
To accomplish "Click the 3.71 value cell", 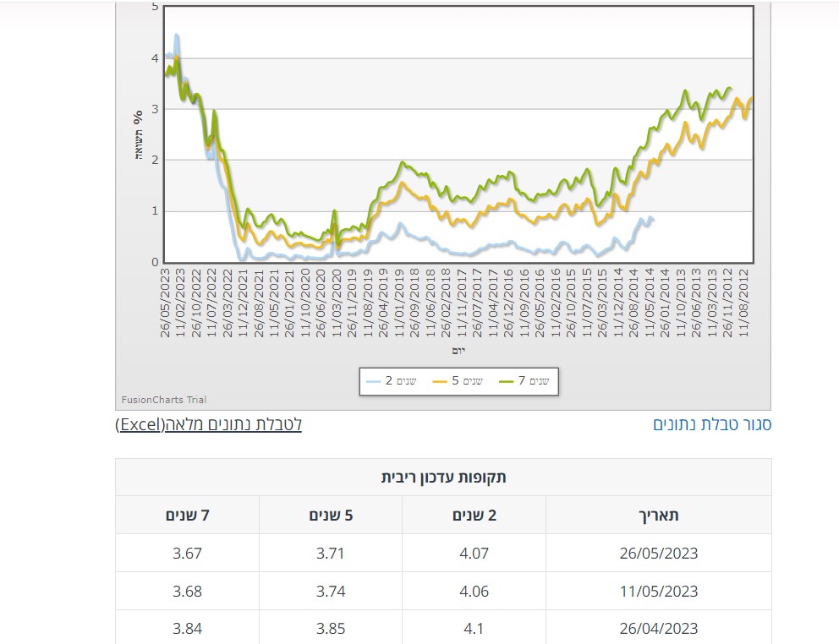I will pyautogui.click(x=331, y=553).
